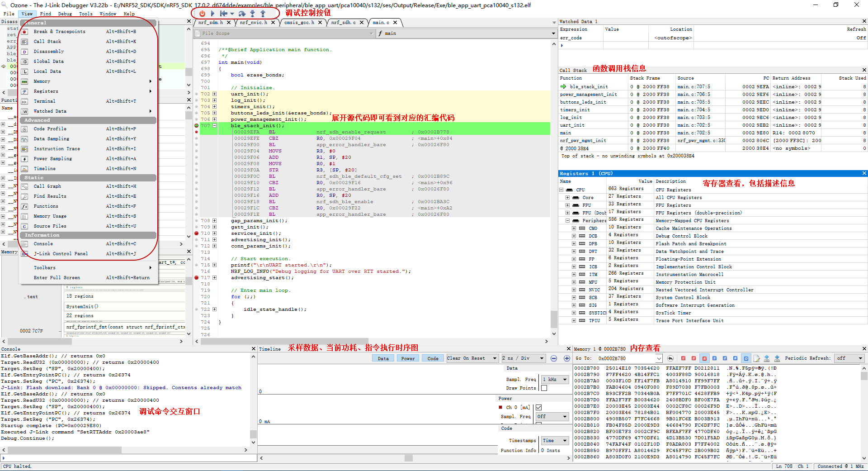The image size is (868, 471).
Task: Open J-Link Control Panel menu entry
Action: tap(88, 254)
